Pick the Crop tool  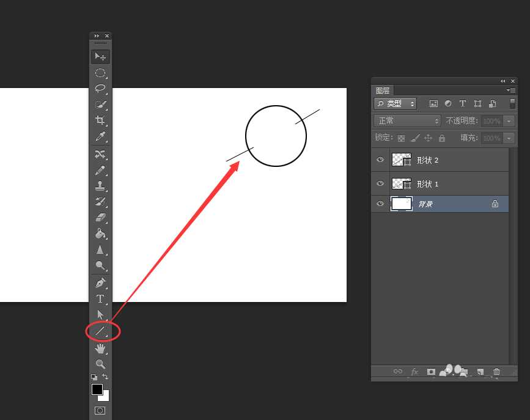pyautogui.click(x=100, y=120)
